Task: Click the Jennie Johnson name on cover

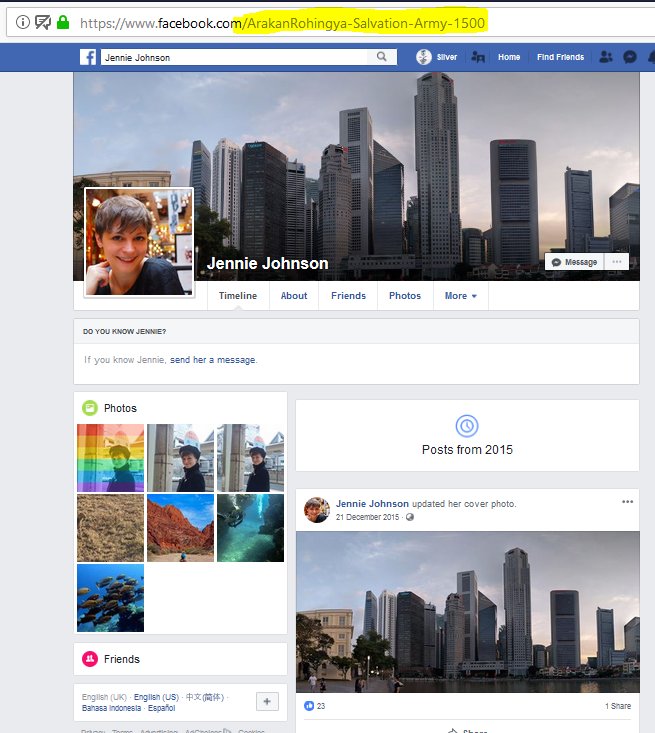Action: coord(267,263)
